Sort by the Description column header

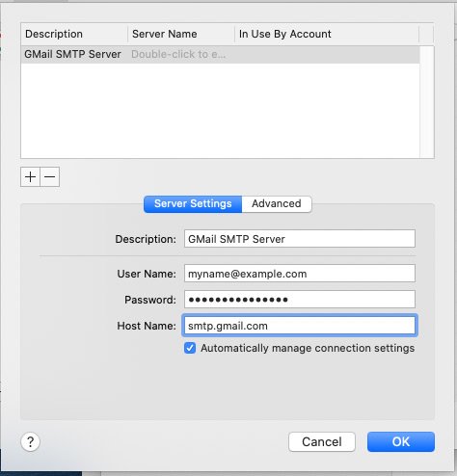[74, 34]
